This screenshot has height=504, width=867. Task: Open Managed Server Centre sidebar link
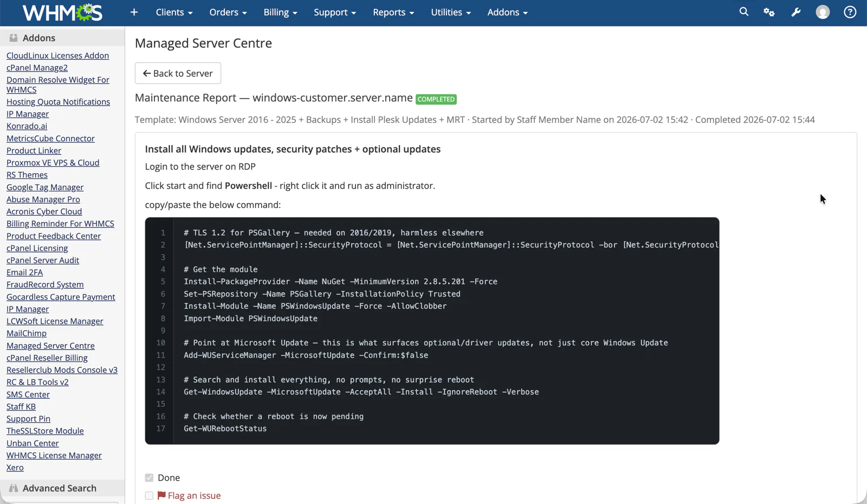pyautogui.click(x=50, y=346)
